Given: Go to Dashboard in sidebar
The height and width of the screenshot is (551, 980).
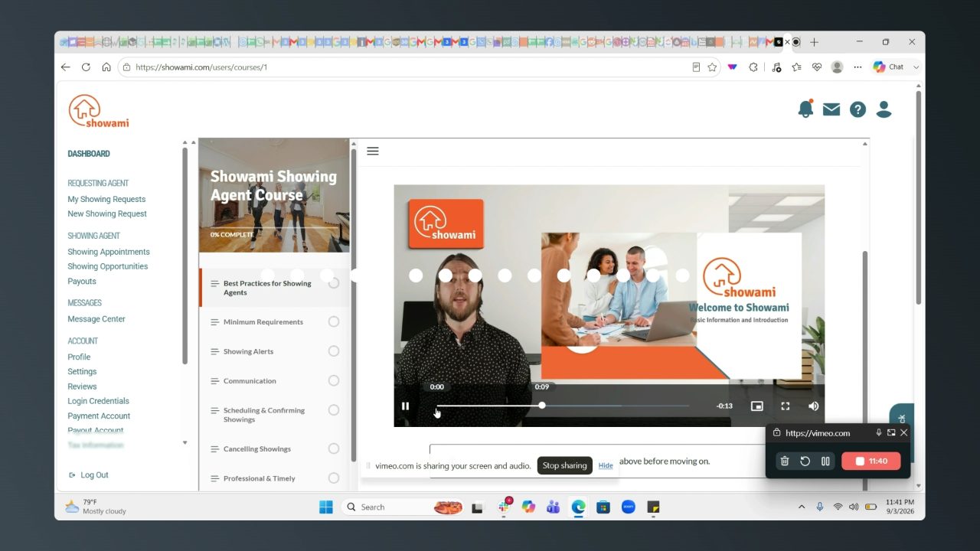Looking at the screenshot, I should click(x=89, y=154).
